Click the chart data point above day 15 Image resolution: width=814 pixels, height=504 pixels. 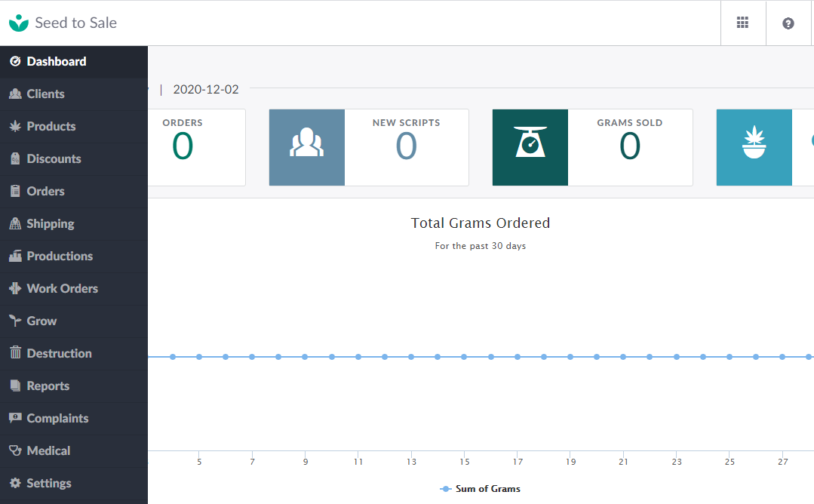point(465,357)
